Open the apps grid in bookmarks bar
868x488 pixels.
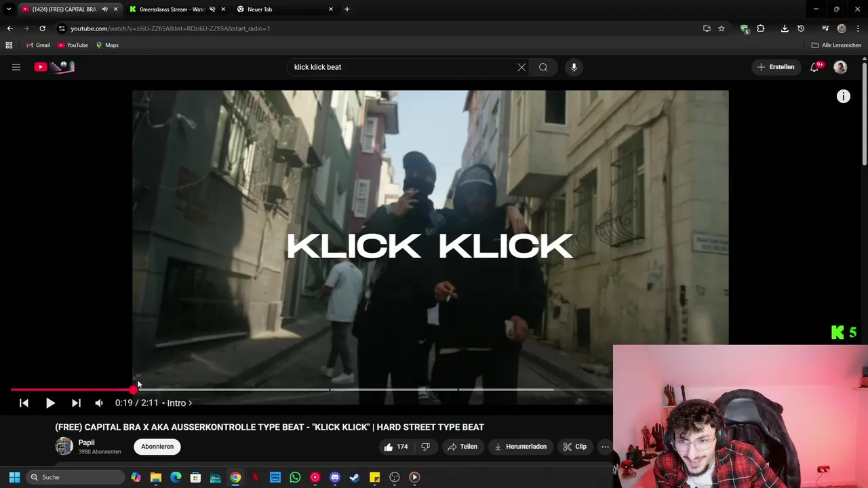9,45
